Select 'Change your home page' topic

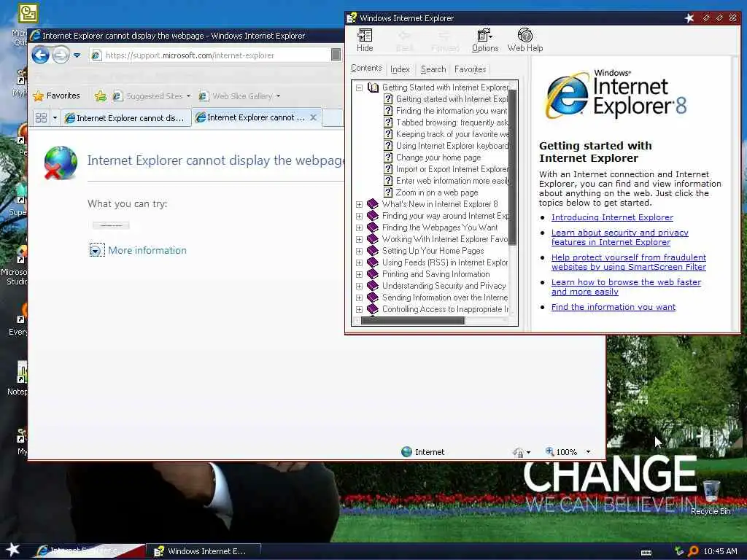click(x=438, y=157)
